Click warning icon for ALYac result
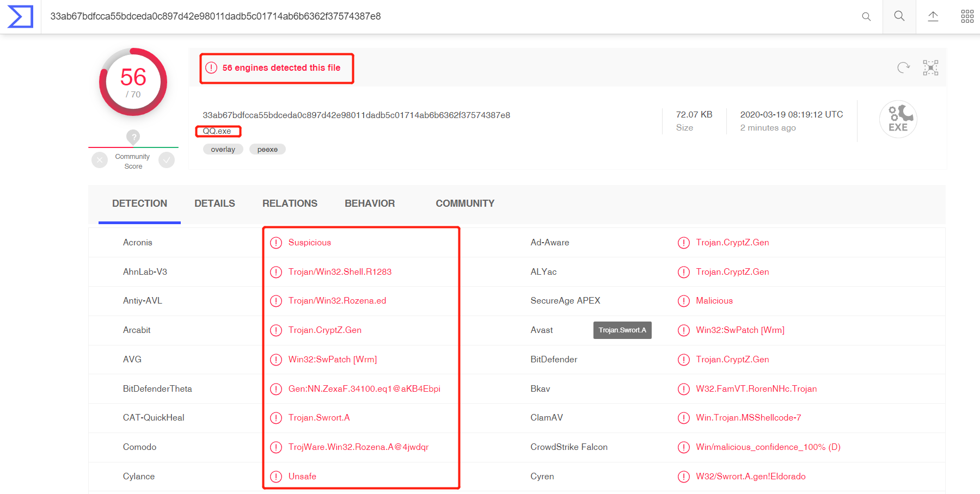The image size is (980, 494). (683, 272)
